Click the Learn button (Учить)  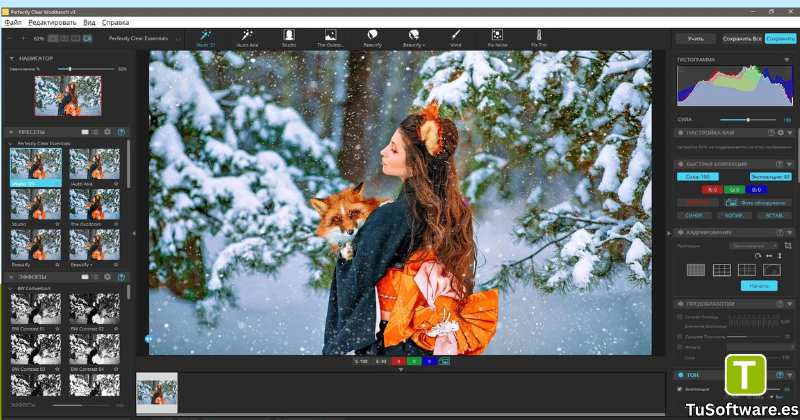coord(695,39)
